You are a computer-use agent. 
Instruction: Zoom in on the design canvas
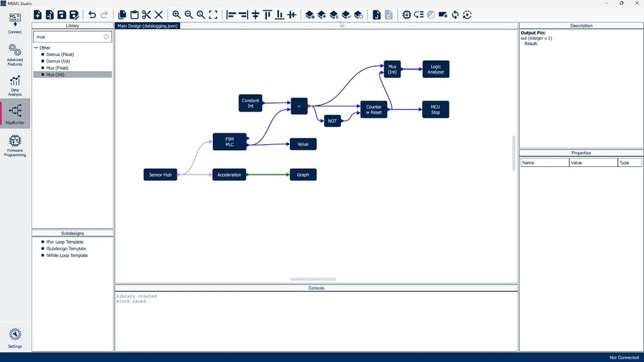pyautogui.click(x=177, y=15)
